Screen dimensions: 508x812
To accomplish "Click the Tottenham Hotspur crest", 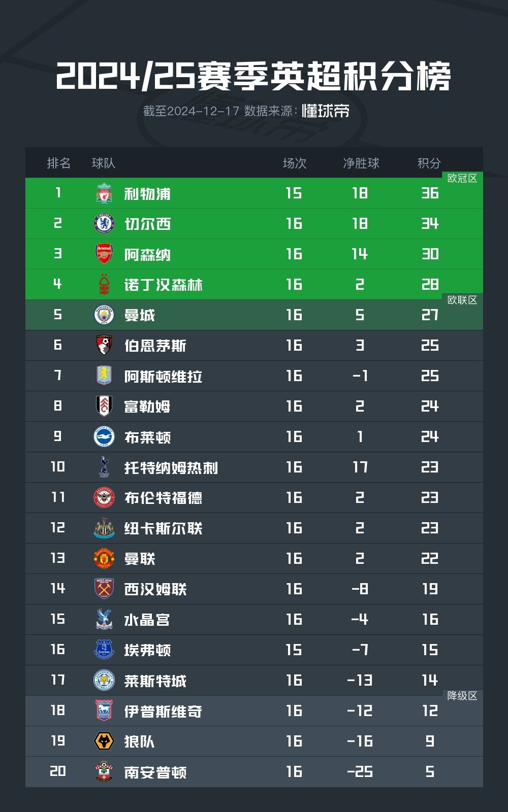I will pos(104,467).
